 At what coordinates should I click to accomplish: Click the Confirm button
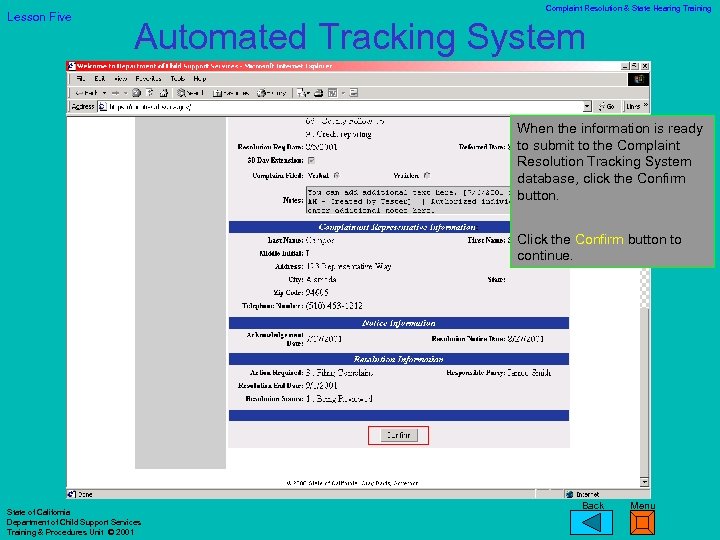click(399, 435)
